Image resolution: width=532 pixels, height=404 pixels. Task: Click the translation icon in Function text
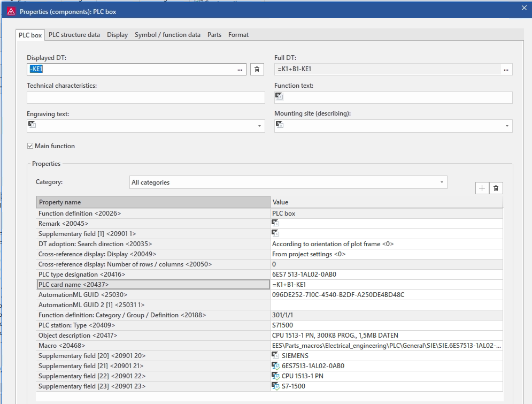[x=279, y=97]
